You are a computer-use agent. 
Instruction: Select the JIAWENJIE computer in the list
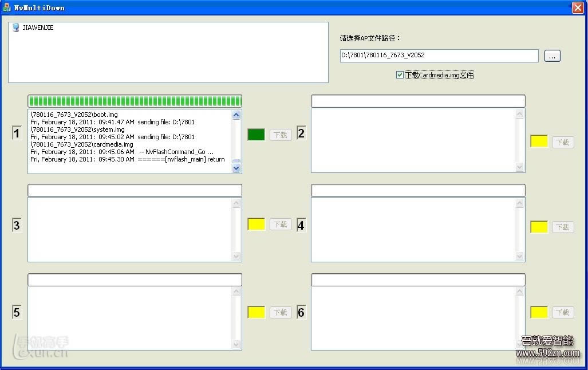(38, 27)
